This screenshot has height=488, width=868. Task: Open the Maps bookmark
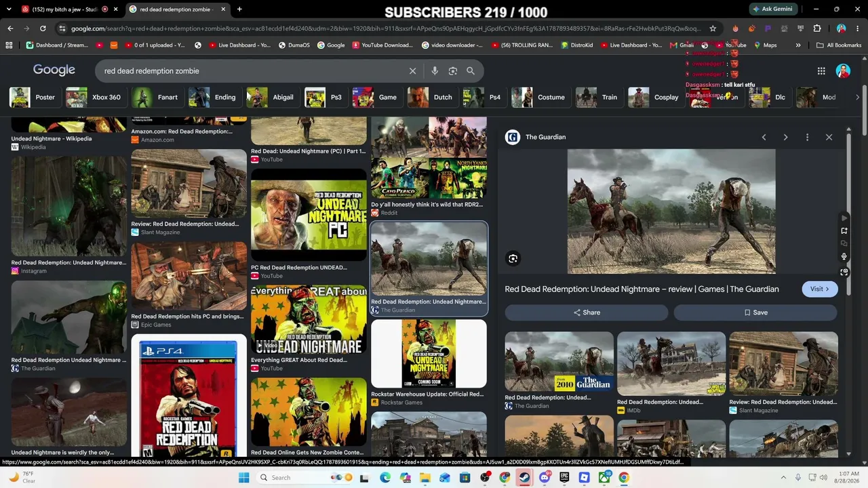[x=765, y=45]
